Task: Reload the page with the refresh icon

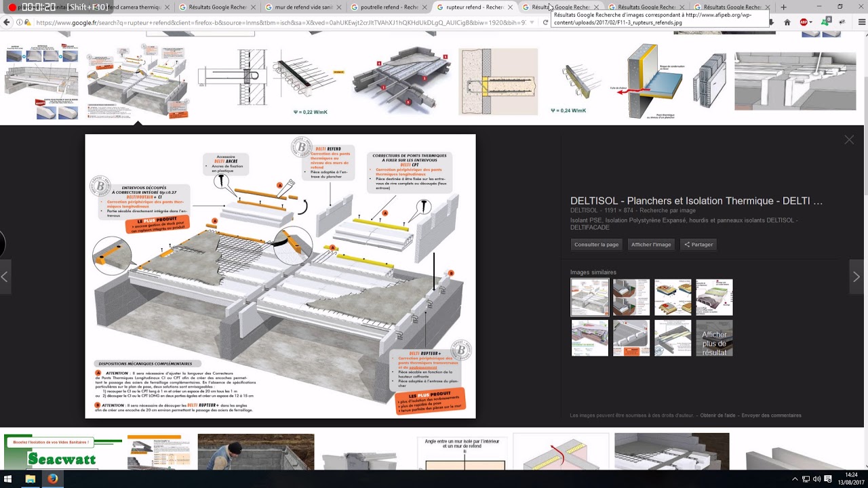Action: point(545,22)
